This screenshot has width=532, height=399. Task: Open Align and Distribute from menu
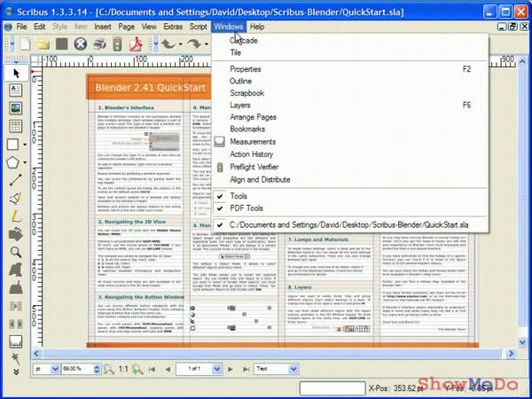(x=260, y=178)
